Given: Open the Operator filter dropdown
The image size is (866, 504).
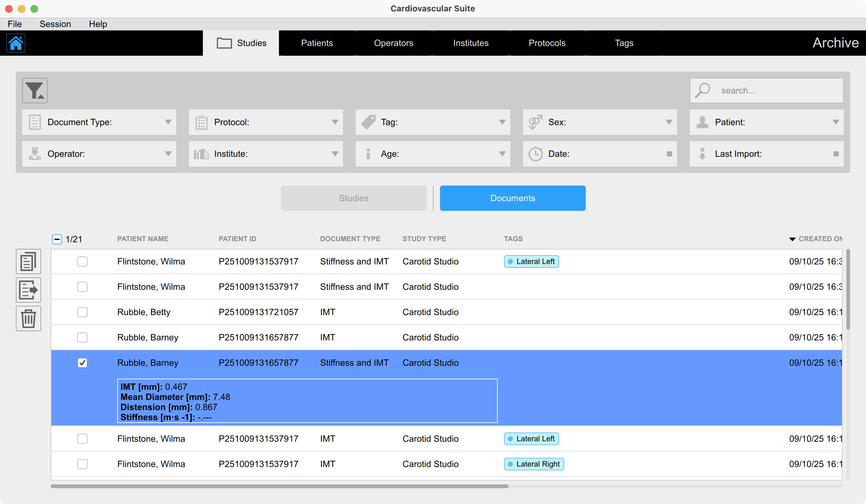Looking at the screenshot, I should [x=168, y=154].
